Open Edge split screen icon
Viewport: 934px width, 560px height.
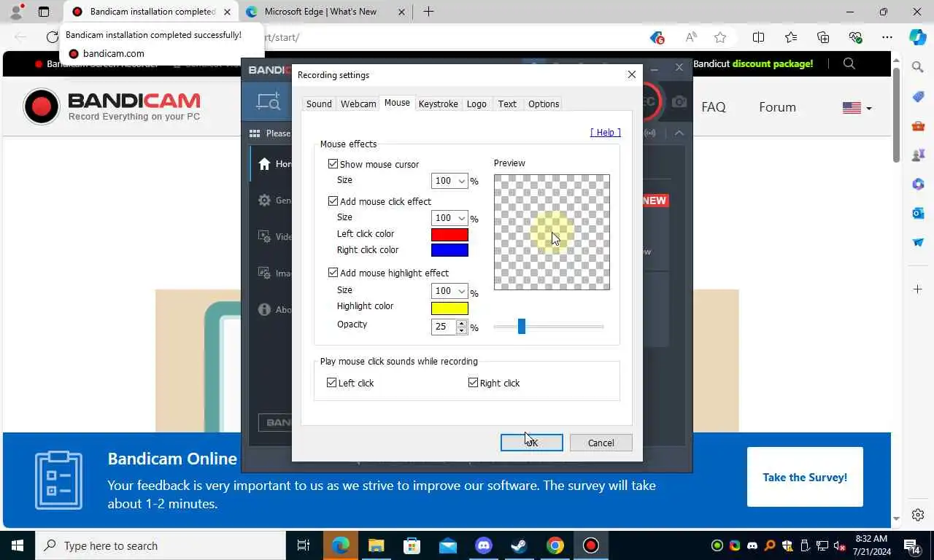tap(758, 37)
